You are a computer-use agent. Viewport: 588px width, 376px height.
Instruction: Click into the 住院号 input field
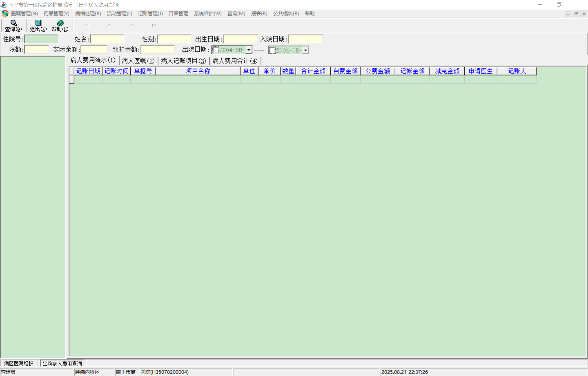click(x=41, y=39)
